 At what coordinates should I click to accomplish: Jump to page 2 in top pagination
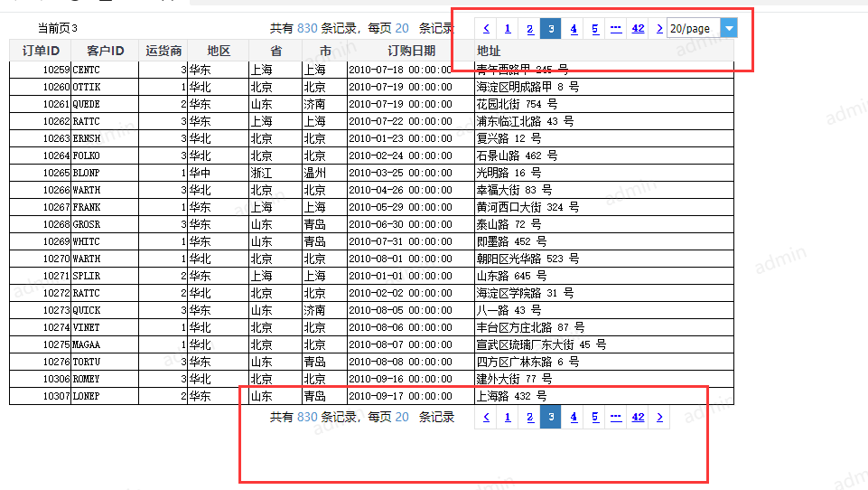point(530,28)
